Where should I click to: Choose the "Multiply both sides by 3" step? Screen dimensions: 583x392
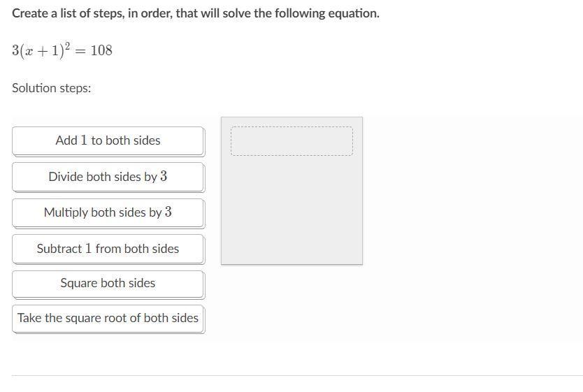pyautogui.click(x=108, y=212)
